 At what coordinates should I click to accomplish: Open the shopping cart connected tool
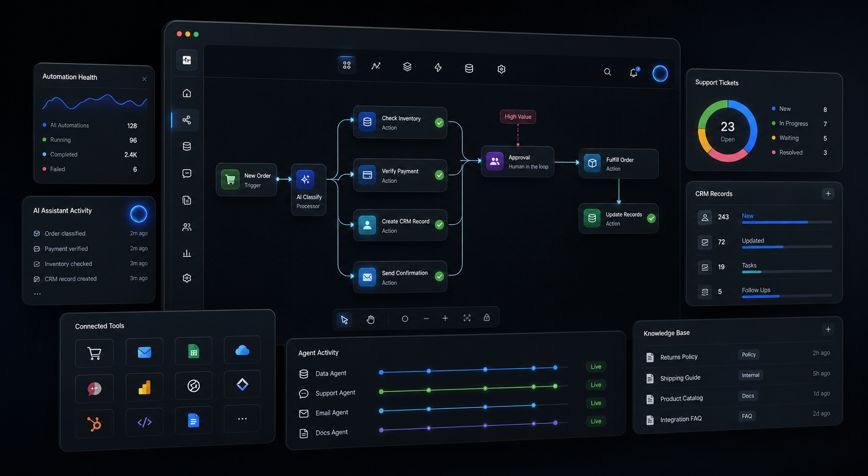[94, 354]
